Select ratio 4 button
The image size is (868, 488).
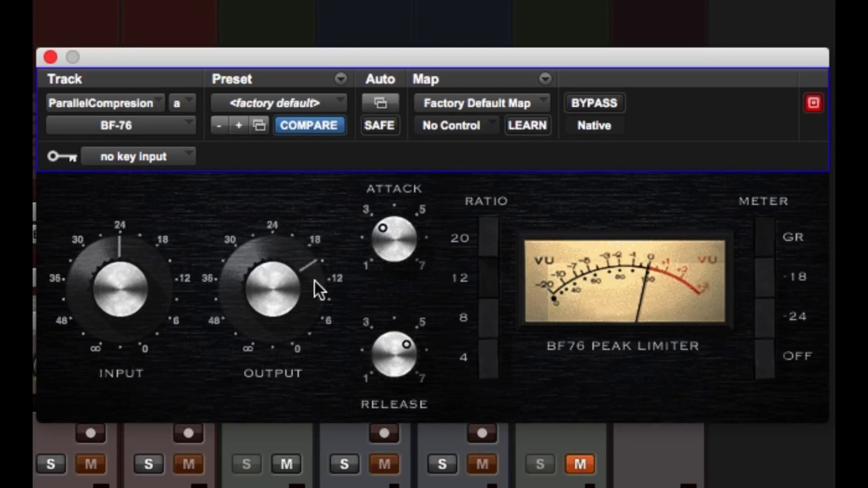point(488,357)
